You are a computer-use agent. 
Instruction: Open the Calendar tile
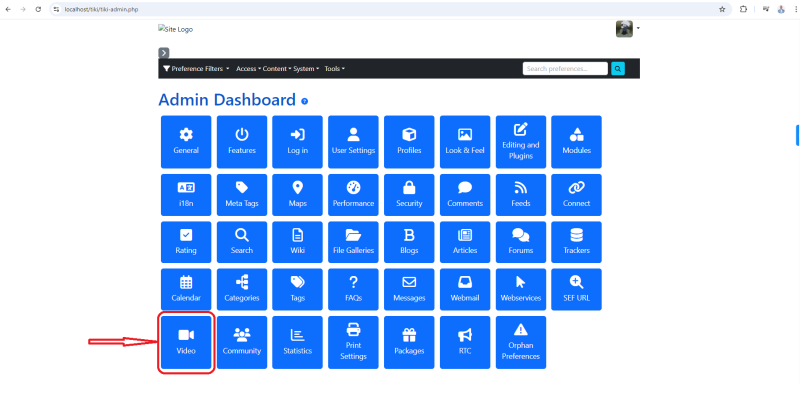pos(186,289)
